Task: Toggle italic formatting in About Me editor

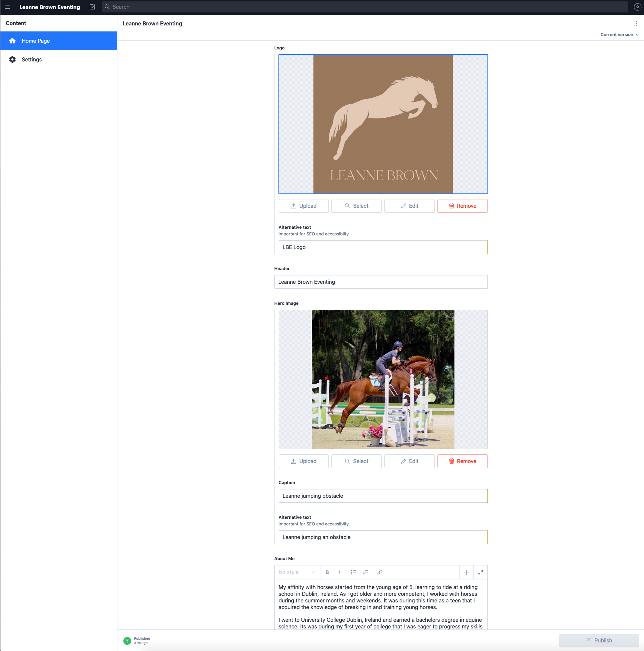Action: click(339, 572)
